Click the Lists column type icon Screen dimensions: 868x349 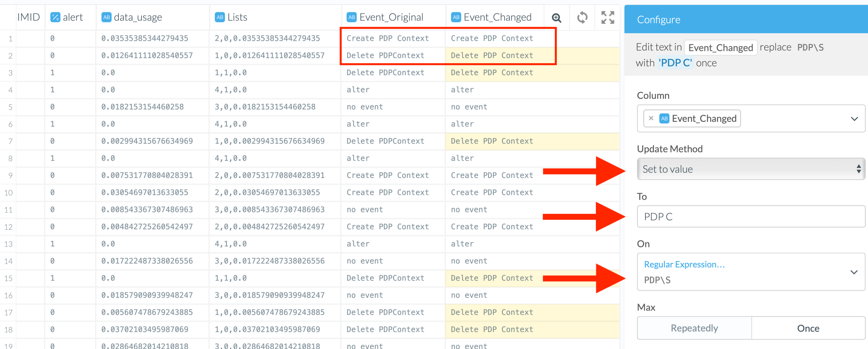point(220,17)
